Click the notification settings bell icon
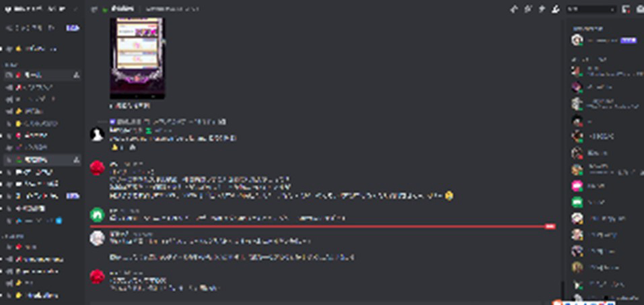644x305 pixels. (528, 9)
